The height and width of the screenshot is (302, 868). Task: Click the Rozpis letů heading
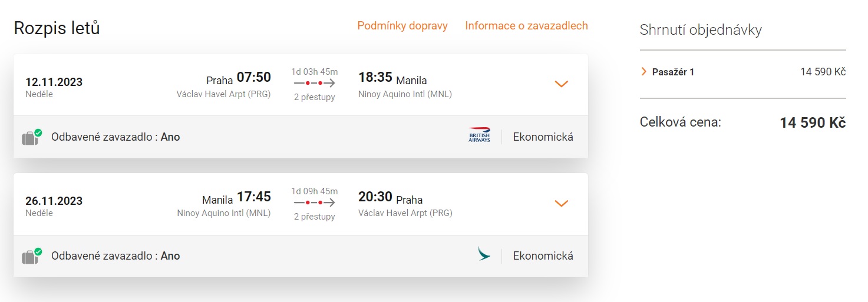57,28
